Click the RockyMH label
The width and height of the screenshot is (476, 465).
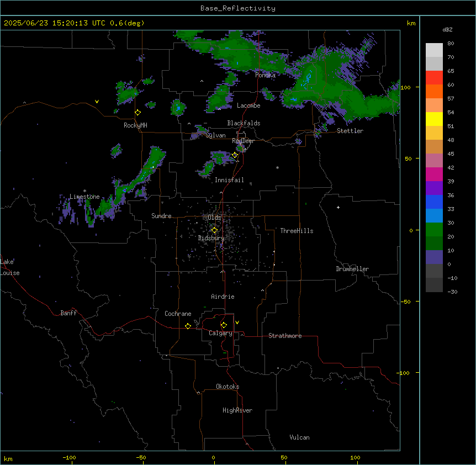pos(135,125)
